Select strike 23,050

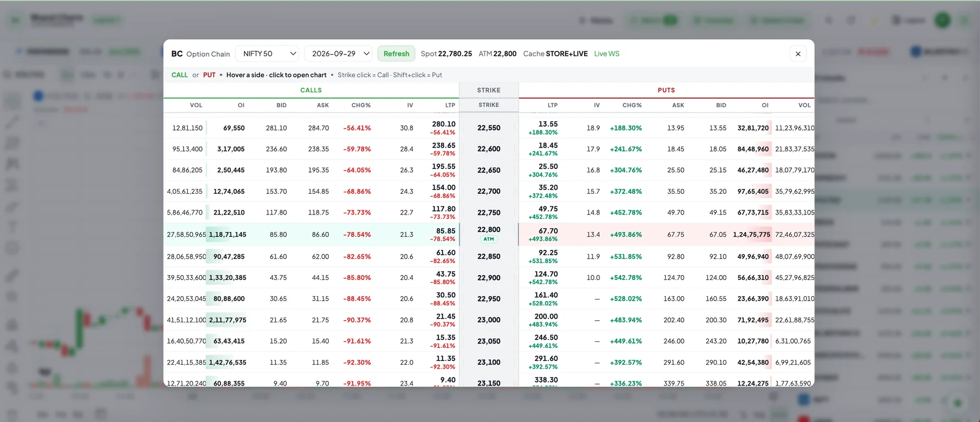[x=489, y=341]
